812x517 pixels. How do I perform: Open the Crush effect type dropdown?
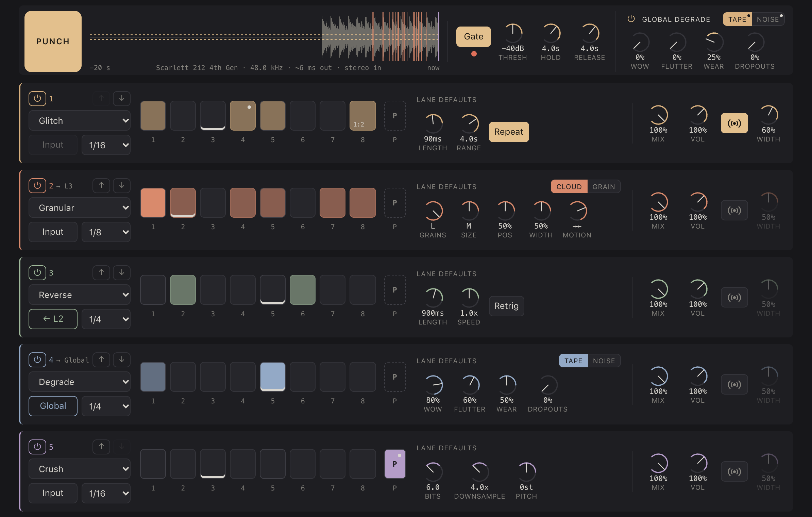point(80,469)
